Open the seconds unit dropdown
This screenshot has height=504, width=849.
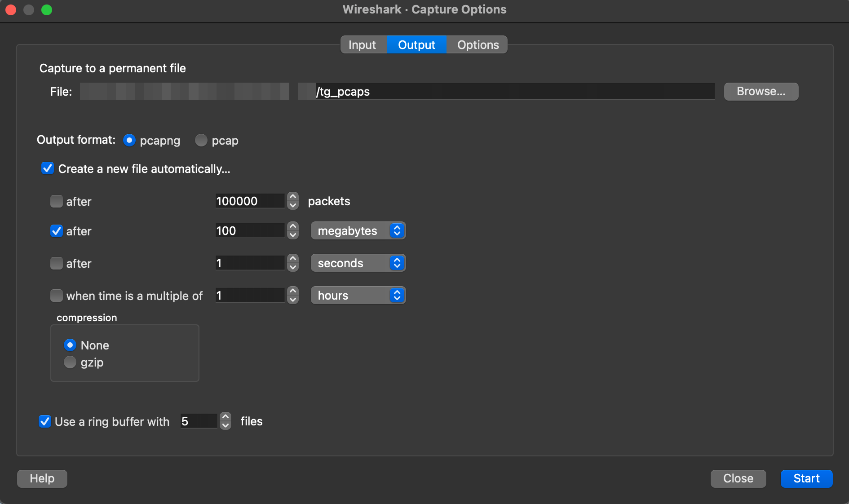click(358, 263)
